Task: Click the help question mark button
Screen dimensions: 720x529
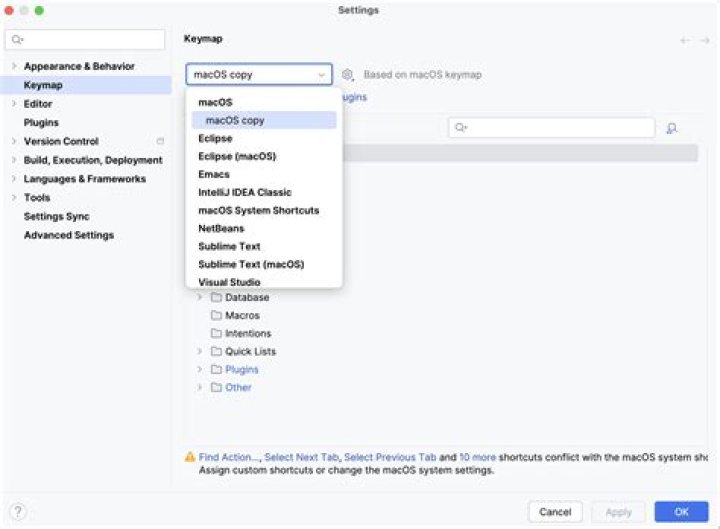Action: [x=18, y=511]
